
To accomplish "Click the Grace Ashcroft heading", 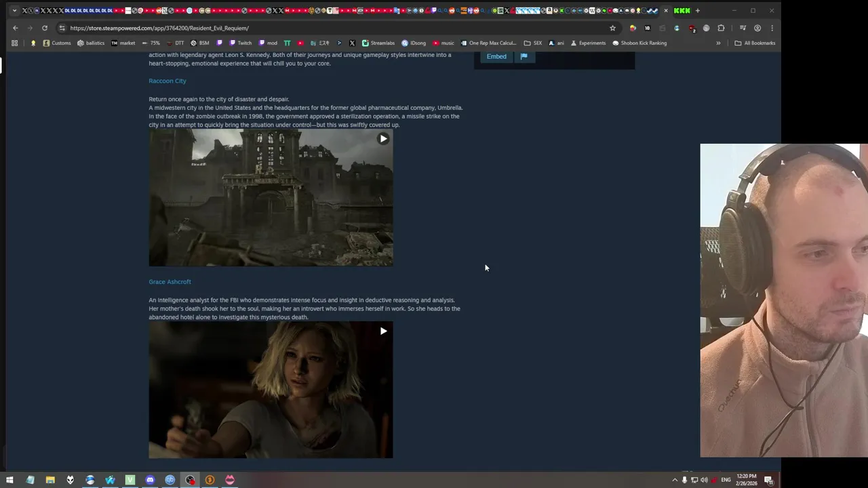I will click(x=170, y=281).
